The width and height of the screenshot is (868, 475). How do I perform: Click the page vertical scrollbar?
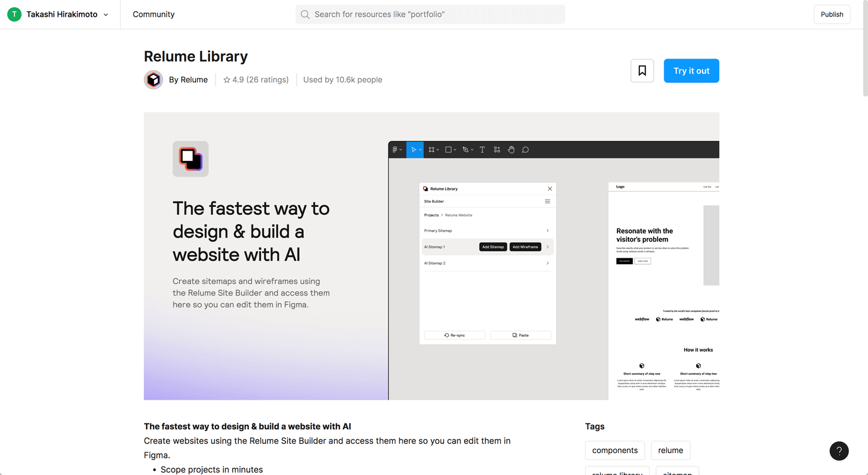pyautogui.click(x=865, y=49)
